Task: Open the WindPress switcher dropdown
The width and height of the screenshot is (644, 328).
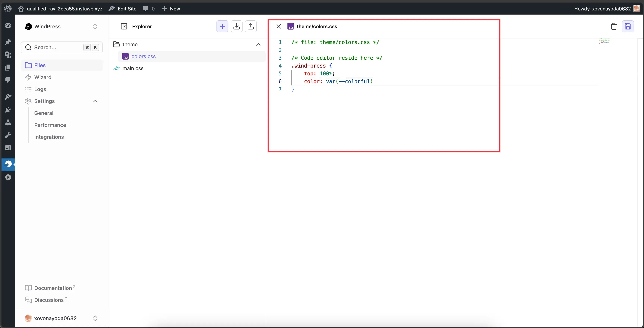Action: pos(95,26)
